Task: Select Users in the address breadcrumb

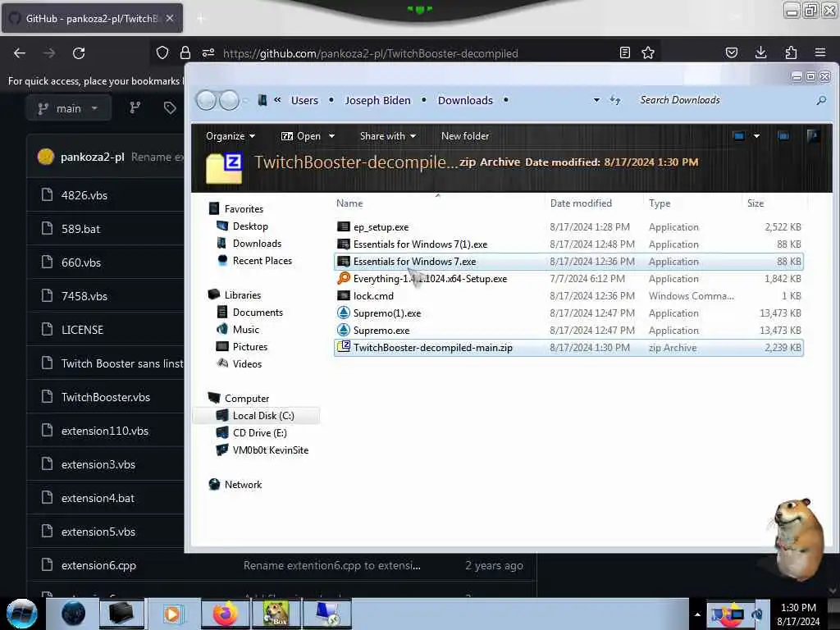Action: 304,101
